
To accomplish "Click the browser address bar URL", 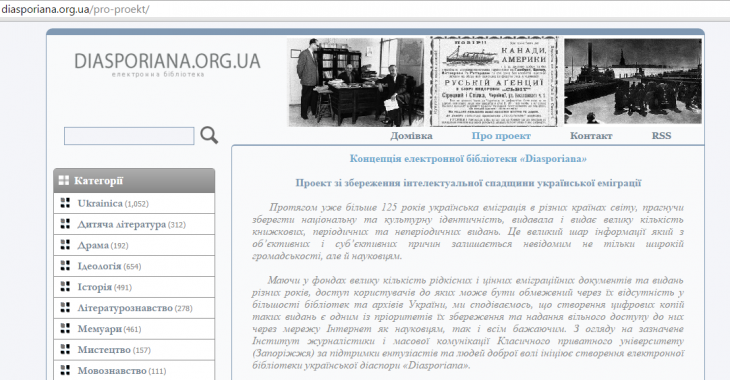I will [75, 9].
